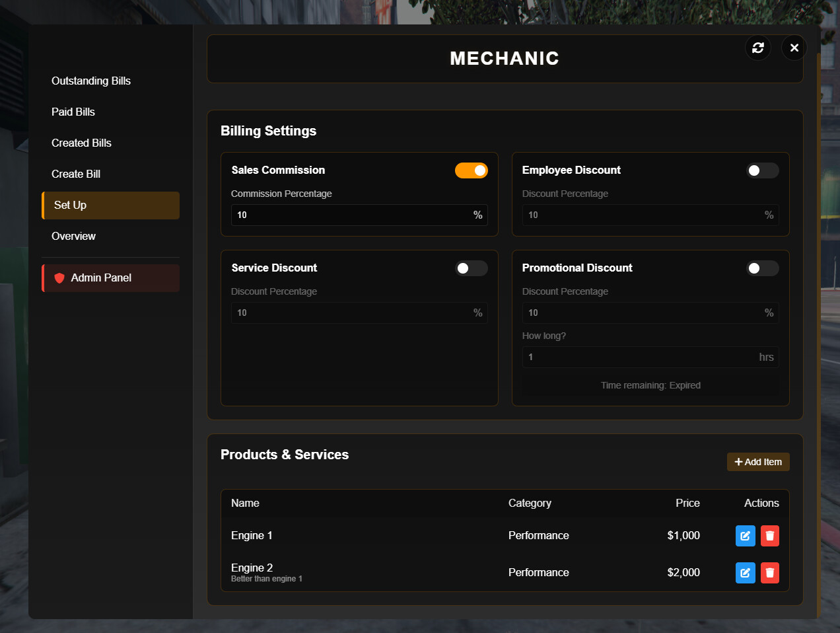The image size is (840, 633).
Task: Close the Mechanic window with the X icon
Action: coord(794,48)
